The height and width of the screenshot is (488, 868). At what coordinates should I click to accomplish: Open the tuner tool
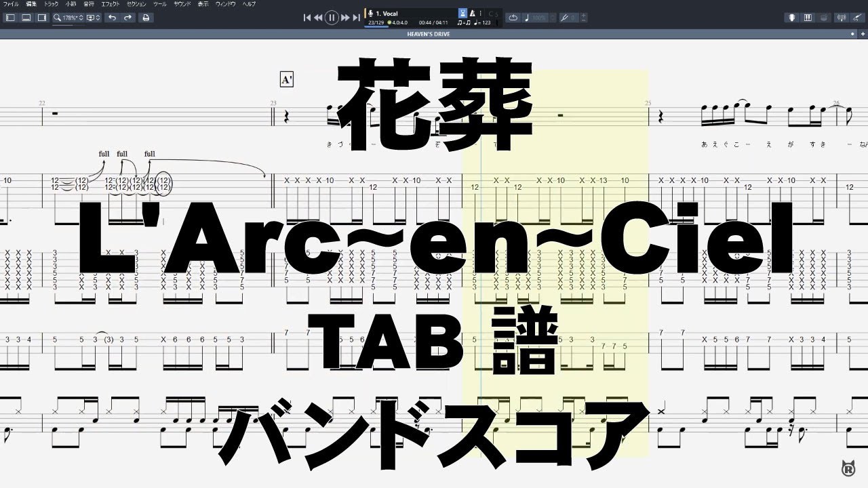click(842, 18)
